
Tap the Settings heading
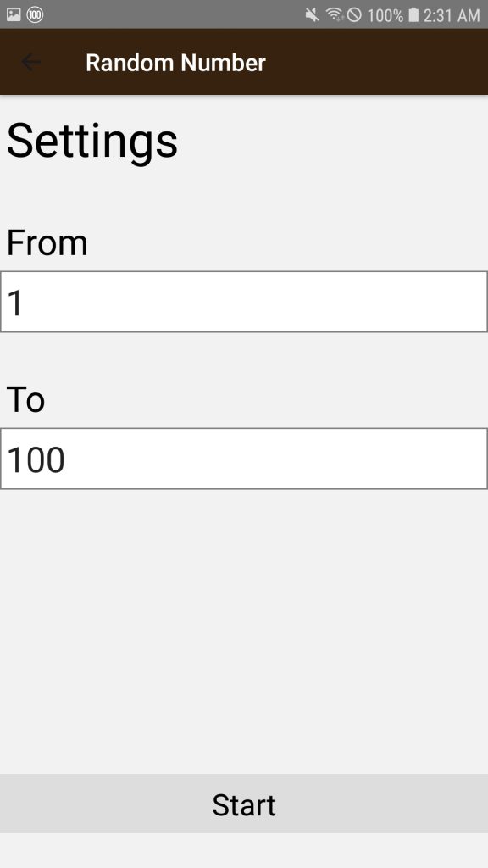[91, 140]
